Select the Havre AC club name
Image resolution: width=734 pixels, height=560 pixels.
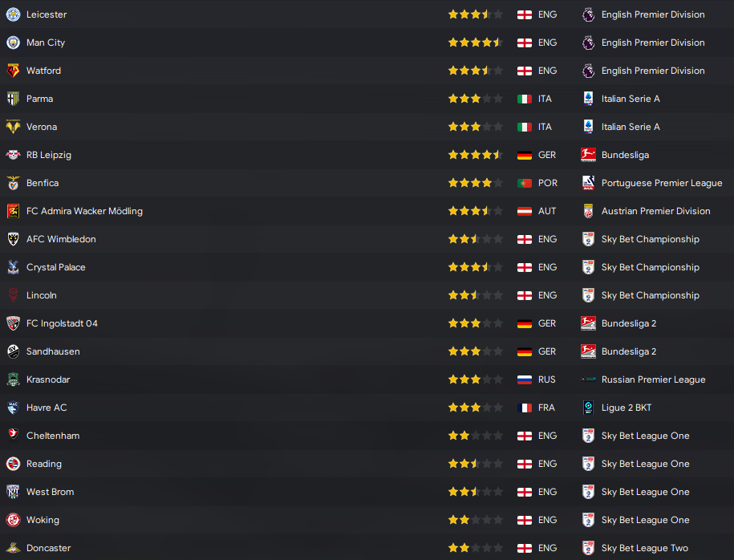coord(47,408)
